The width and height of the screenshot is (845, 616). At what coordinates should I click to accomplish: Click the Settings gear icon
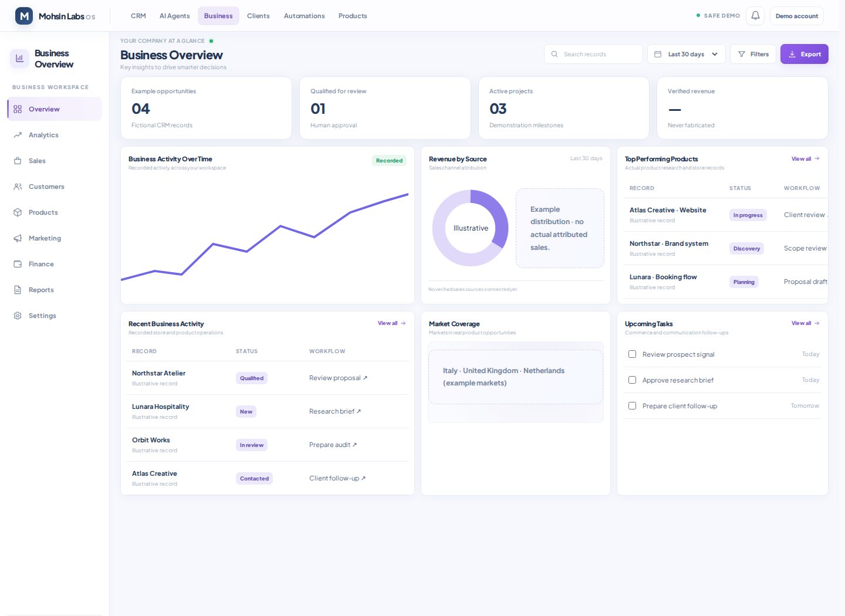[18, 316]
